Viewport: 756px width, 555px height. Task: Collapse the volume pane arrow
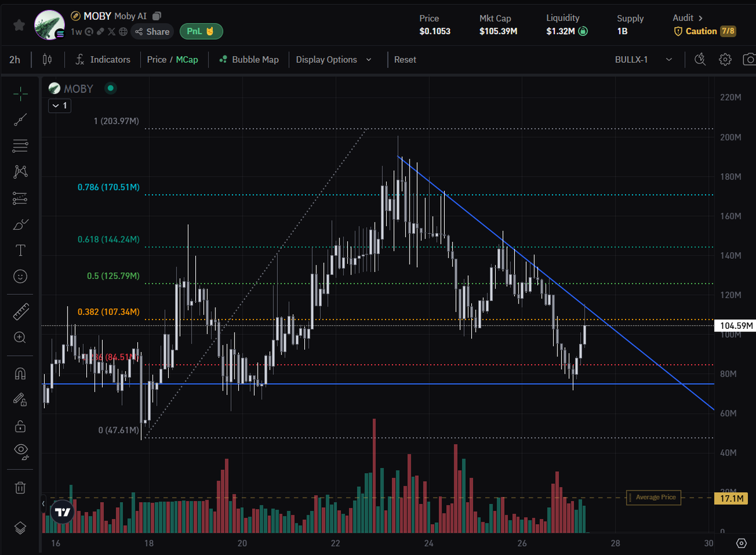click(43, 503)
